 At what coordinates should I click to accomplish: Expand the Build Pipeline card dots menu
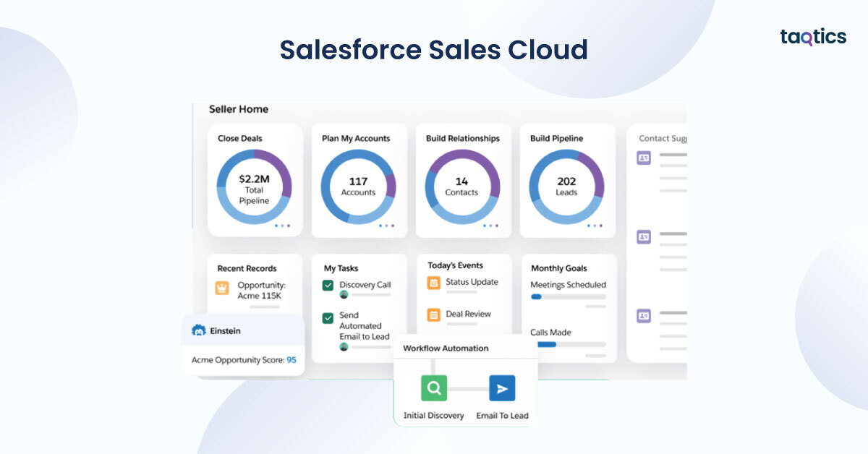click(595, 226)
